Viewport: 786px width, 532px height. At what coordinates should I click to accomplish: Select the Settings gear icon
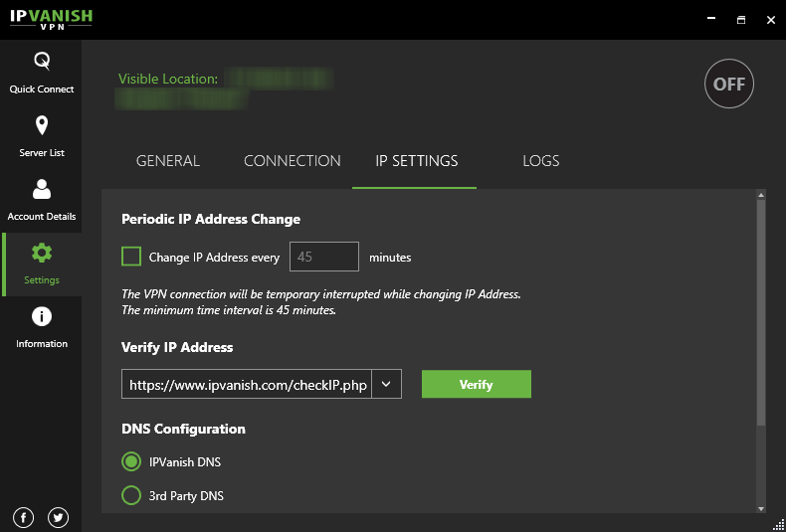[x=42, y=253]
